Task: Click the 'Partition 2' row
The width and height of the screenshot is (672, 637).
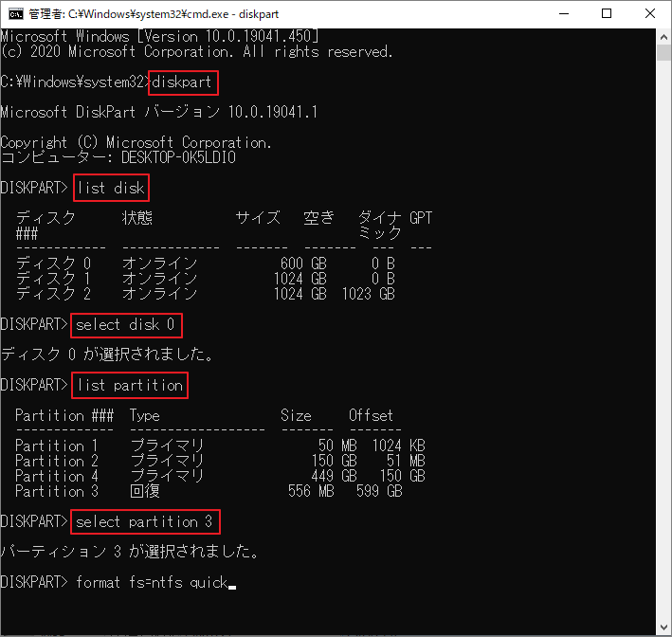Action: 220,461
